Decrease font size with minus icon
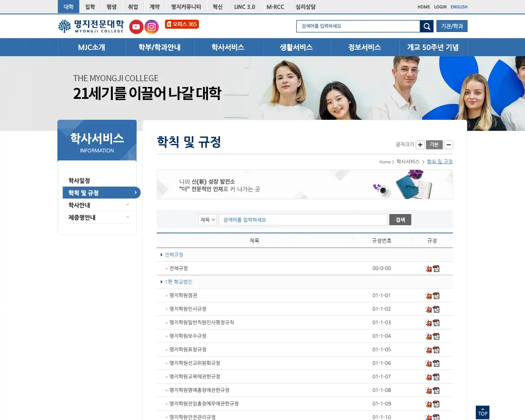525x420 pixels. [449, 145]
